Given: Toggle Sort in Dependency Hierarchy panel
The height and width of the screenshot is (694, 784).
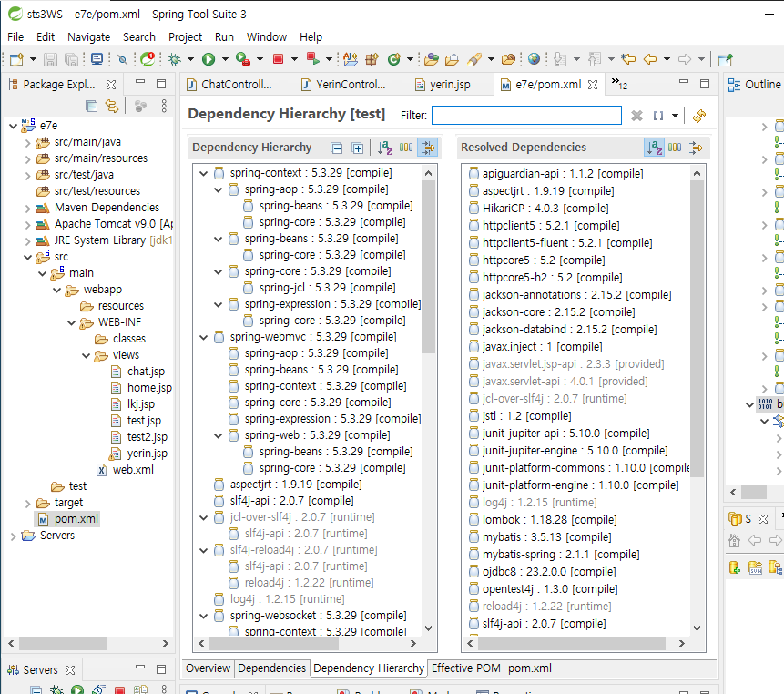Looking at the screenshot, I should 385,148.
